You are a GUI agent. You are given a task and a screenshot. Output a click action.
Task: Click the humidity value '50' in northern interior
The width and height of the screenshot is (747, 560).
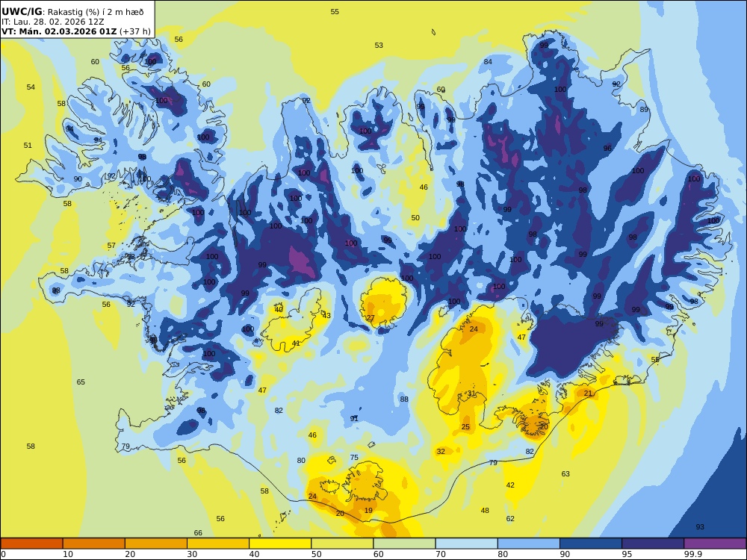click(415, 217)
